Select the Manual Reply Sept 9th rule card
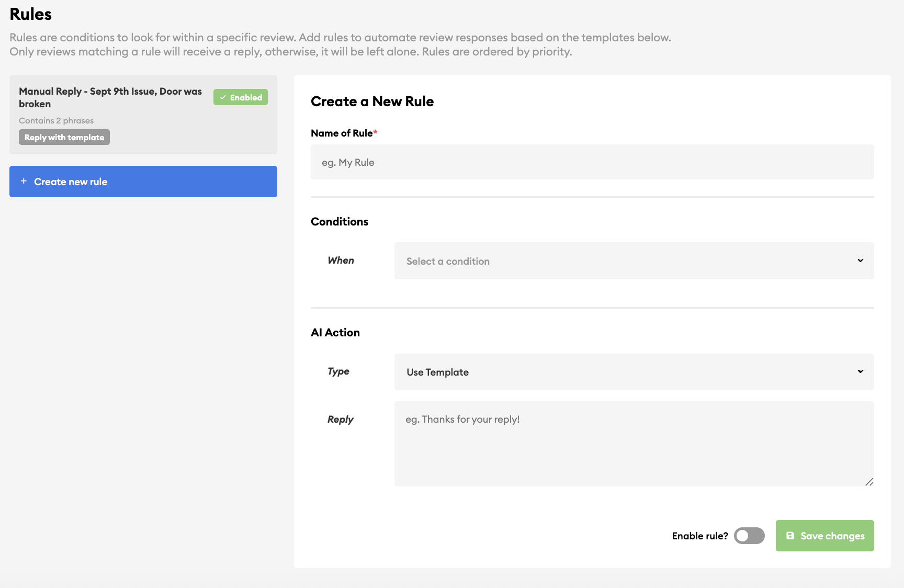The width and height of the screenshot is (904, 588). tap(143, 115)
